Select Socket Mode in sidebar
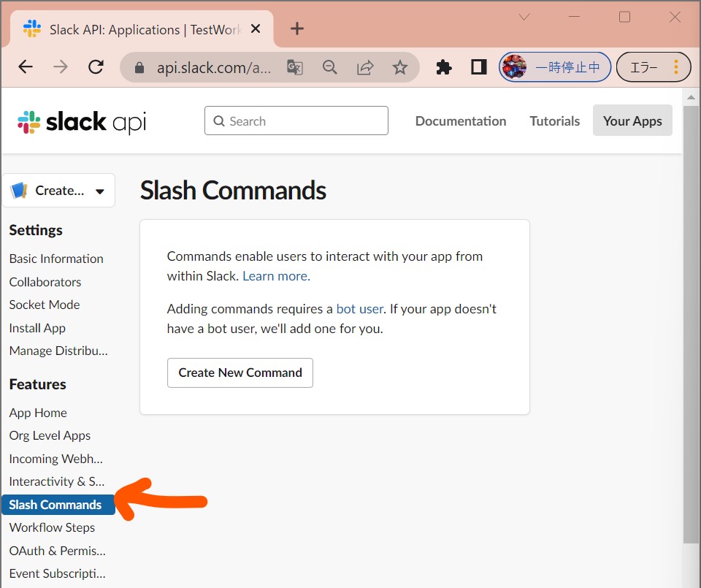 tap(45, 305)
